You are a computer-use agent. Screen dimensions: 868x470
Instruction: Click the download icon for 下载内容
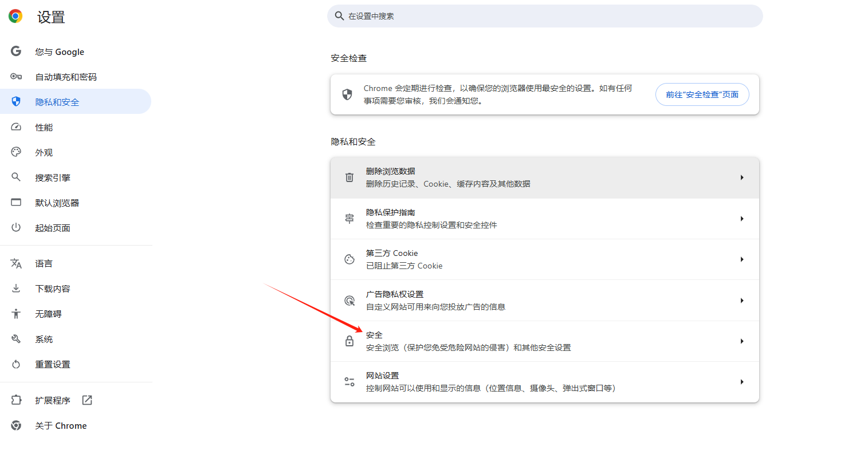coord(16,289)
